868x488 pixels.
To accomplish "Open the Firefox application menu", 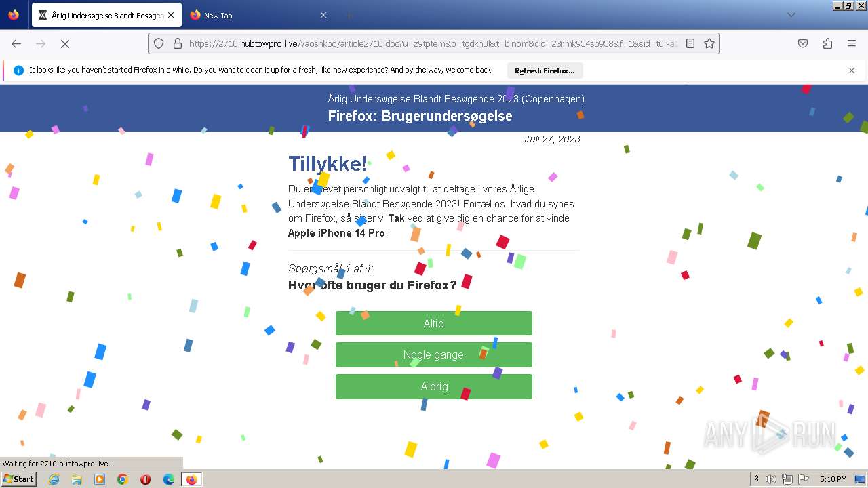I will (x=852, y=43).
